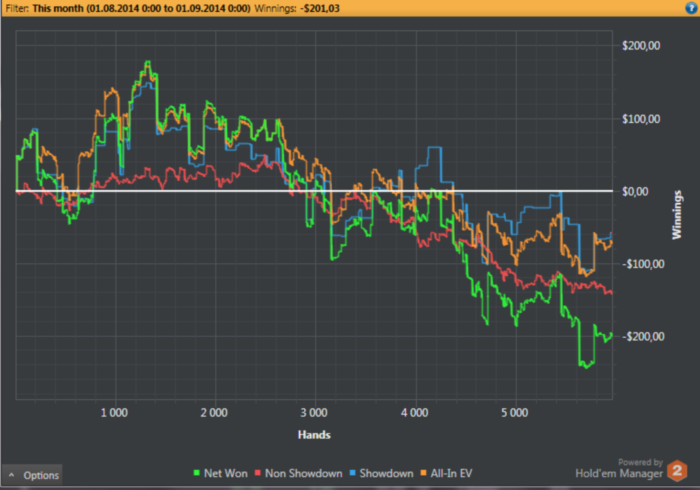Click the vertical Winnings axis title
The width and height of the screenshot is (700, 490).
(x=677, y=215)
